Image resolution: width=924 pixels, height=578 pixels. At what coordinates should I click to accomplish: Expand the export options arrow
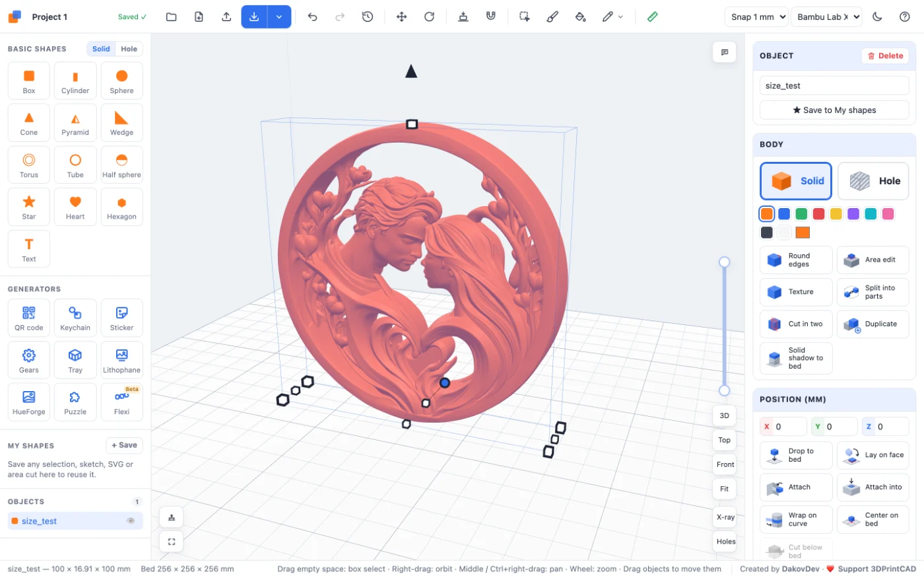coord(279,17)
